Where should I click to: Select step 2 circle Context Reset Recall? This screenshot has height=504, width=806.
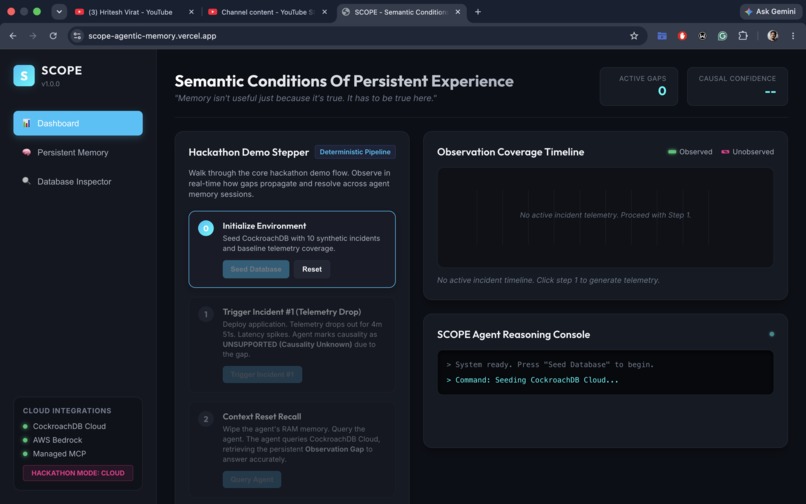(x=206, y=419)
